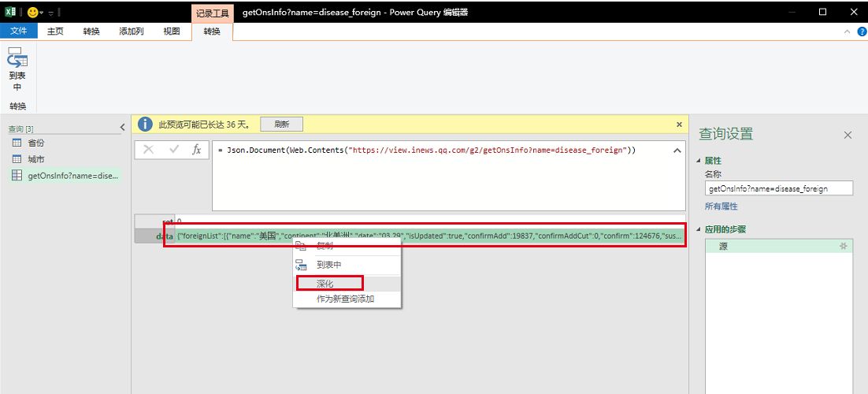Switch to the 主页 ribbon tab

(55, 31)
